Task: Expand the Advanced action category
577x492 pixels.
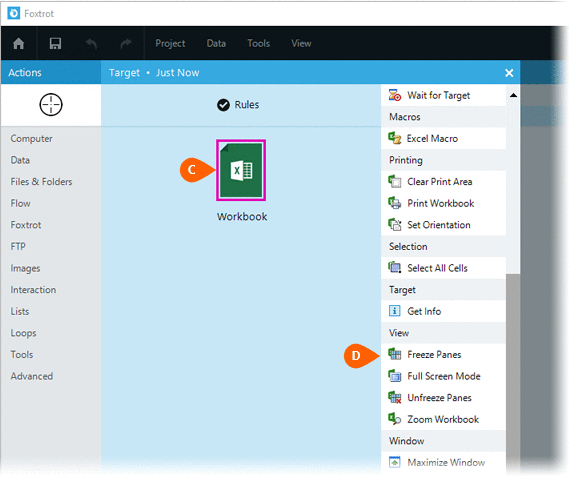Action: (x=32, y=376)
